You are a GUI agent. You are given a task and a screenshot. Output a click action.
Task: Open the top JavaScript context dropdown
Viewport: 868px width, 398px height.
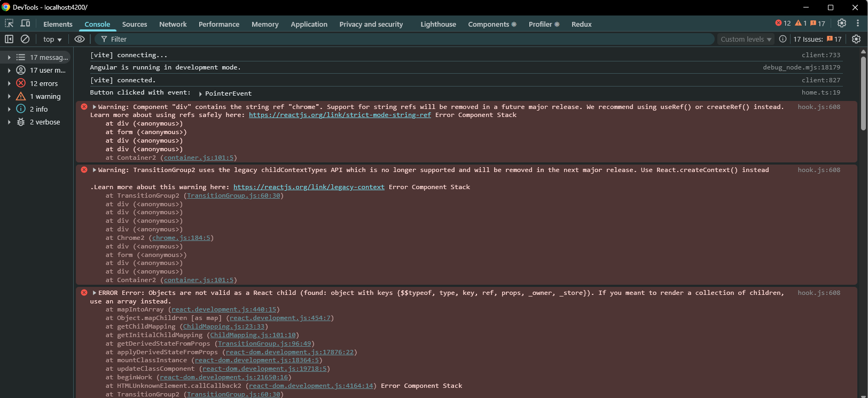click(52, 39)
